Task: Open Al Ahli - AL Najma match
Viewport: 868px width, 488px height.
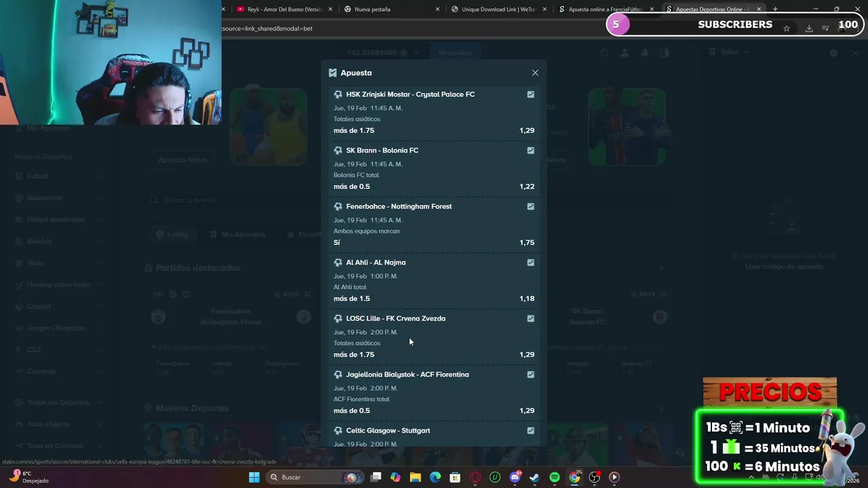Action: (x=376, y=262)
